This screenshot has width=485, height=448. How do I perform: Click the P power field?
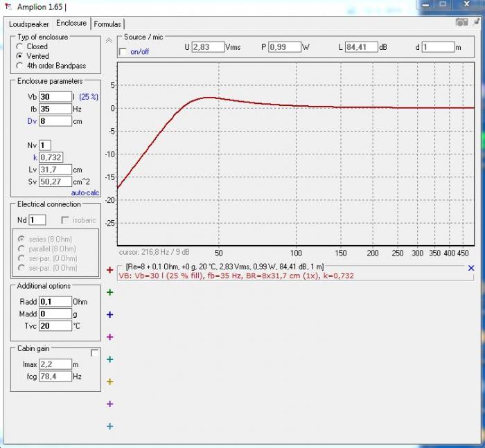click(x=285, y=47)
